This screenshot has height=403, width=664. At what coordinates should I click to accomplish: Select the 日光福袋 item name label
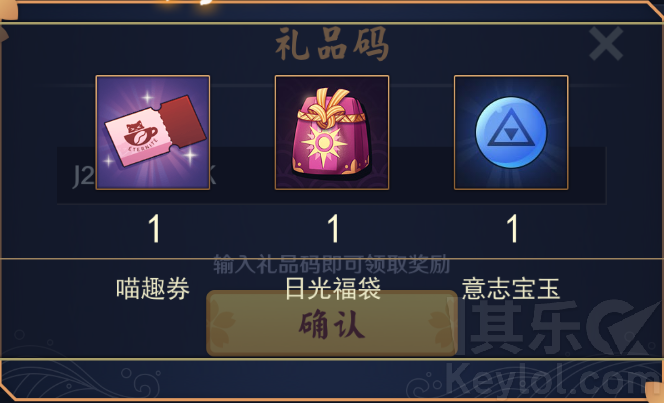(x=333, y=289)
